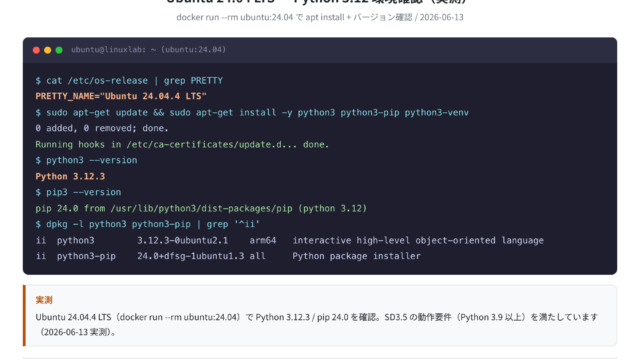Image resolution: width=640 pixels, height=360 pixels.
Task: Click the red close dot in terminal header
Action: click(x=36, y=50)
